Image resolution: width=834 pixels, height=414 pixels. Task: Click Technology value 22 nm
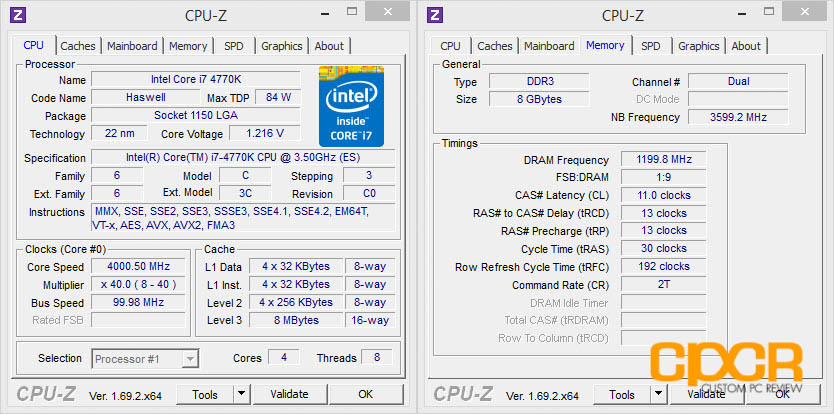119,133
